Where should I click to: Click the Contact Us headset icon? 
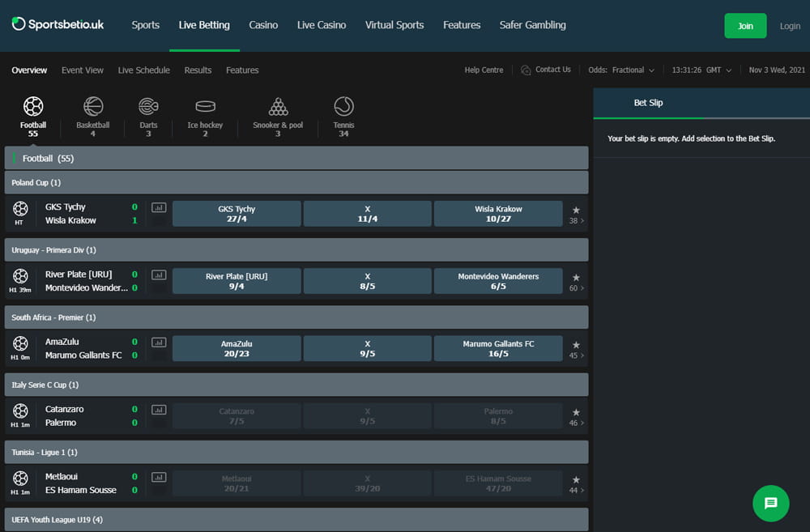point(526,70)
